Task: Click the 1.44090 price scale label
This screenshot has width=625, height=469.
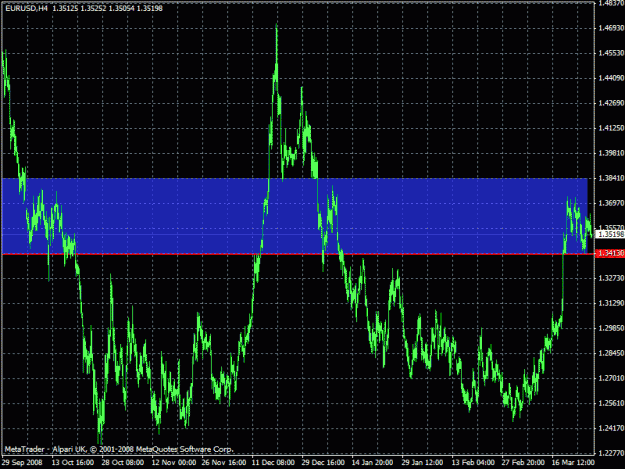Action: [x=611, y=78]
